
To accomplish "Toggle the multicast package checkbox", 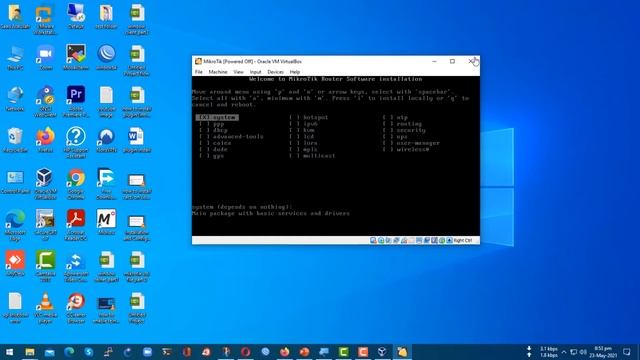I will pyautogui.click(x=294, y=156).
